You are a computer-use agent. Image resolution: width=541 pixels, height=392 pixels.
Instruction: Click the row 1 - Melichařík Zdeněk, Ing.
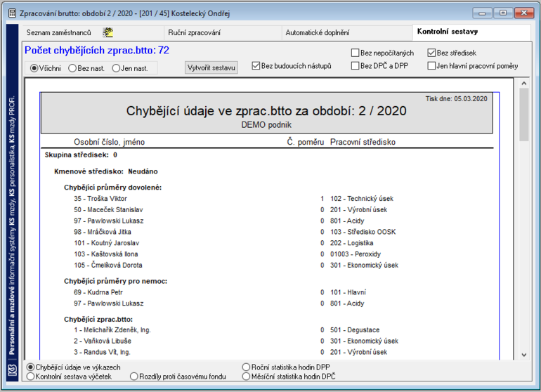click(x=112, y=330)
